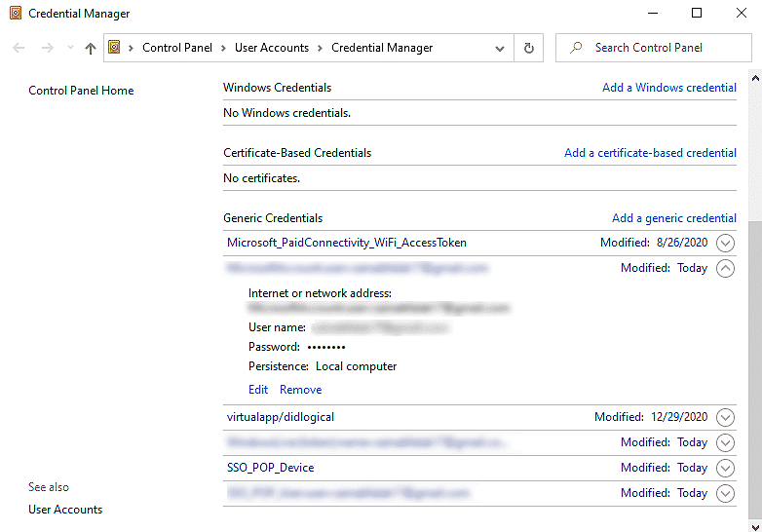762x532 pixels.
Task: Click the Back navigation arrow
Action: tap(19, 48)
